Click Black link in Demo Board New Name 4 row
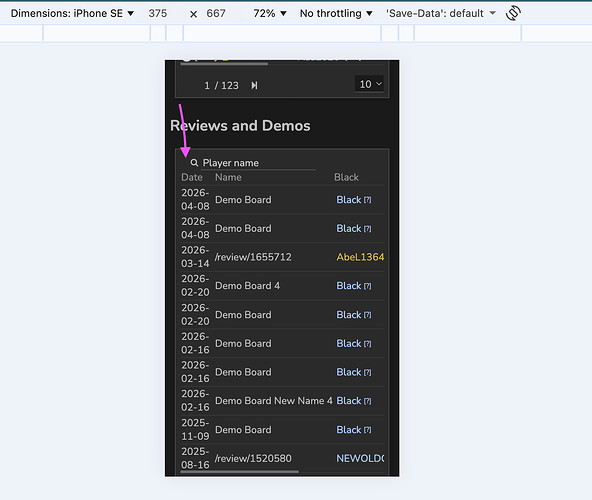Image resolution: width=592 pixels, height=500 pixels. point(349,401)
